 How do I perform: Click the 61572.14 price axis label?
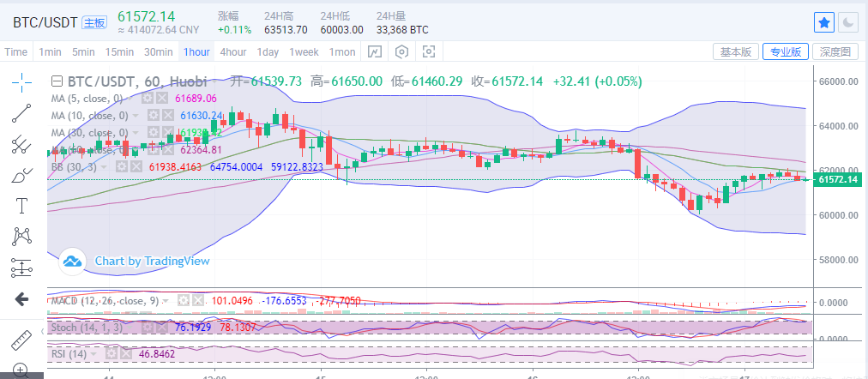837,179
